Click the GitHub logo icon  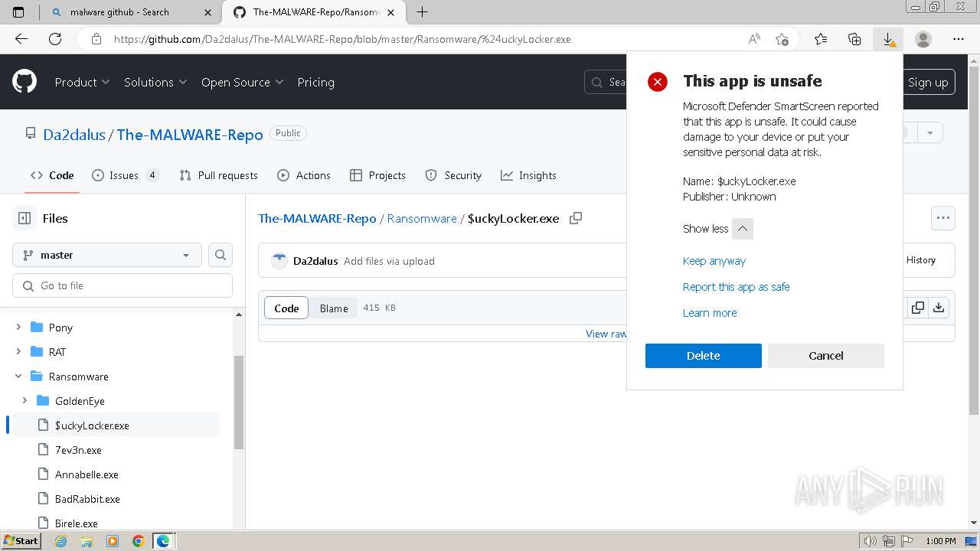[24, 82]
